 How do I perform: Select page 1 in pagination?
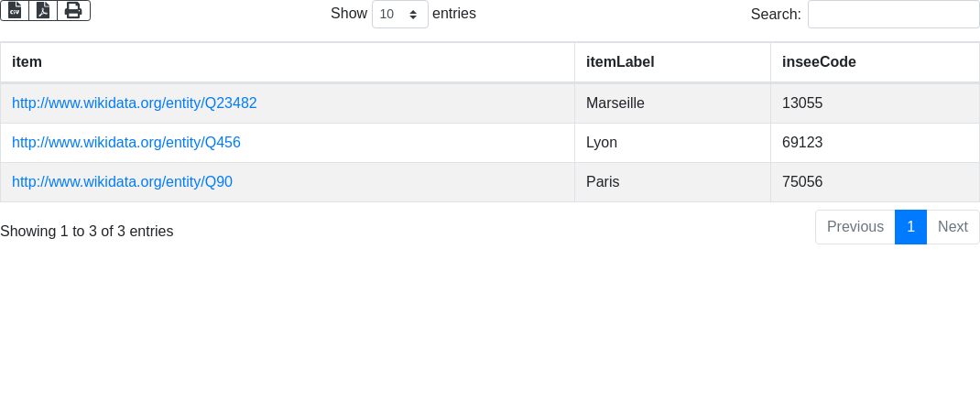910,227
